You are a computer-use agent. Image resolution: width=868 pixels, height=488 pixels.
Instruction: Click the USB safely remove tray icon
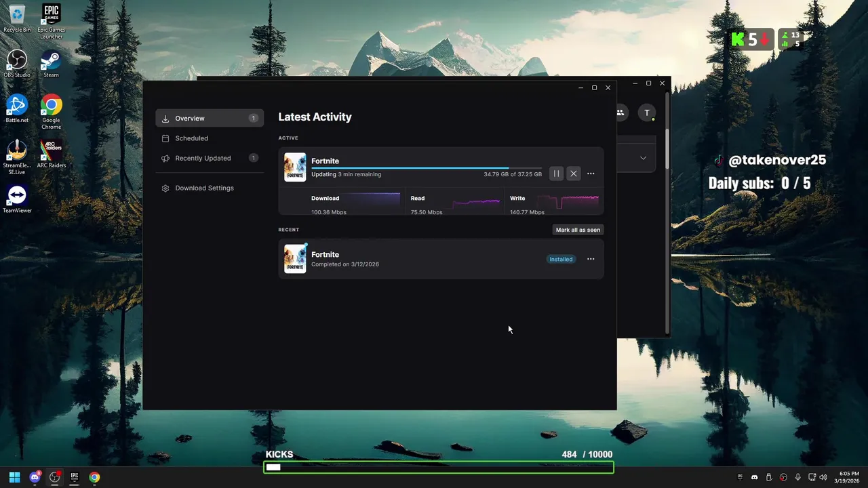coord(770,477)
